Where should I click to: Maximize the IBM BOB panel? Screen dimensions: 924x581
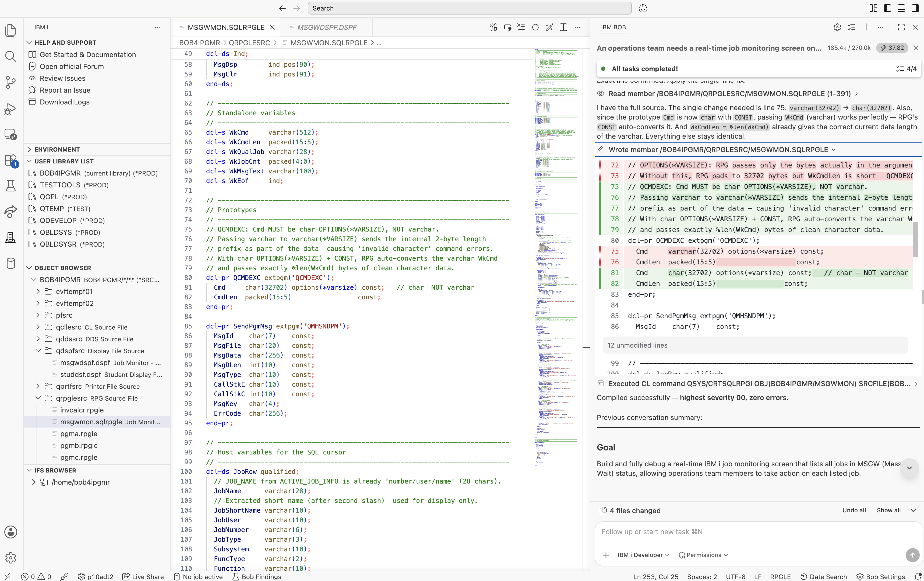click(x=901, y=27)
